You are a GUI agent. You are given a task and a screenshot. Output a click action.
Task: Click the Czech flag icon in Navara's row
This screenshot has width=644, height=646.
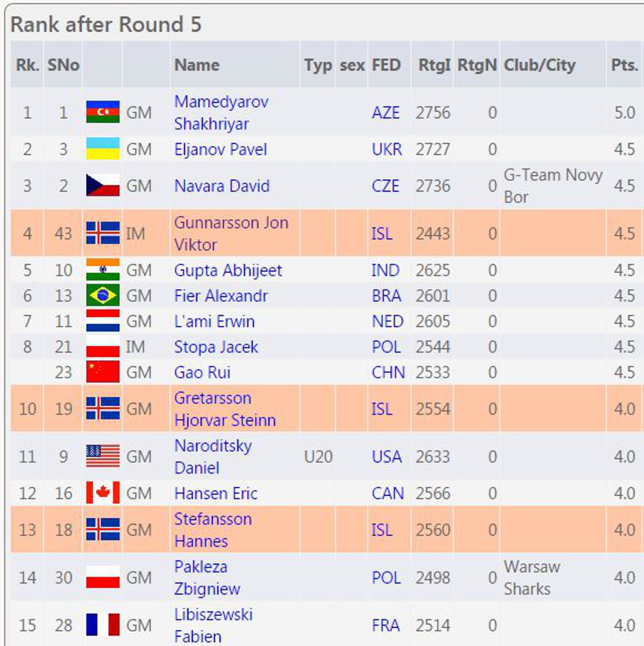[103, 186]
